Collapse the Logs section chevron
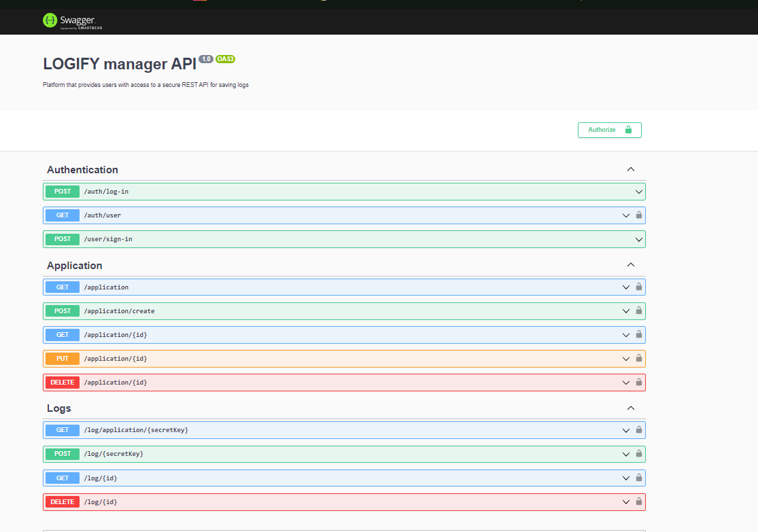The height and width of the screenshot is (532, 758). coord(630,408)
